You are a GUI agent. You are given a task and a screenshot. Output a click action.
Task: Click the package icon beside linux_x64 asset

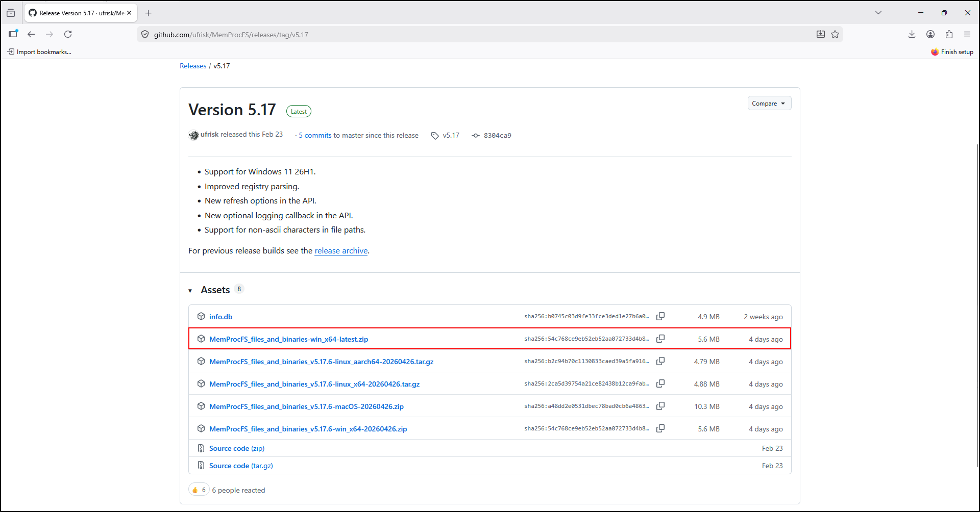click(201, 383)
